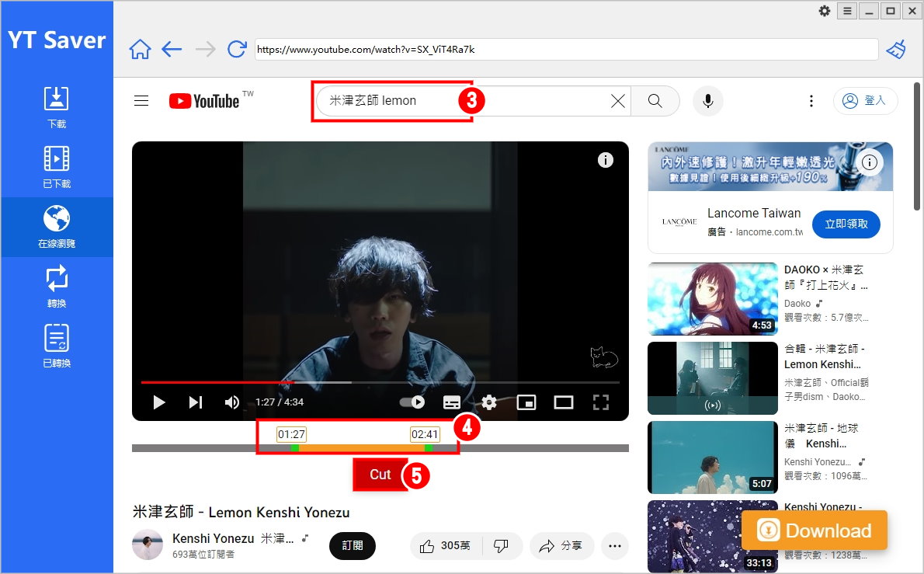
Task: Open YT Saver settings gear in title bar
Action: coord(825,11)
